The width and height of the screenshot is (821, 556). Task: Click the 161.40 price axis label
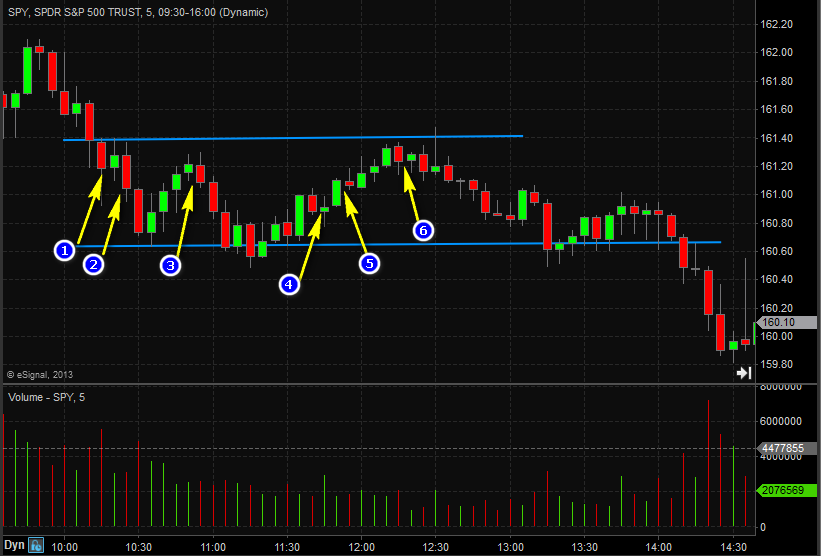click(x=776, y=138)
